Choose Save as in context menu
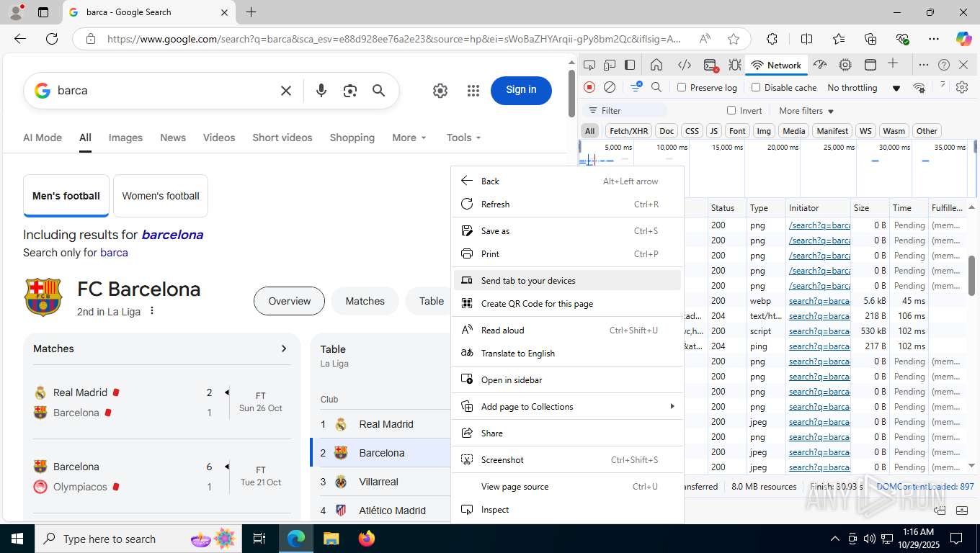This screenshot has width=980, height=553. point(567,231)
